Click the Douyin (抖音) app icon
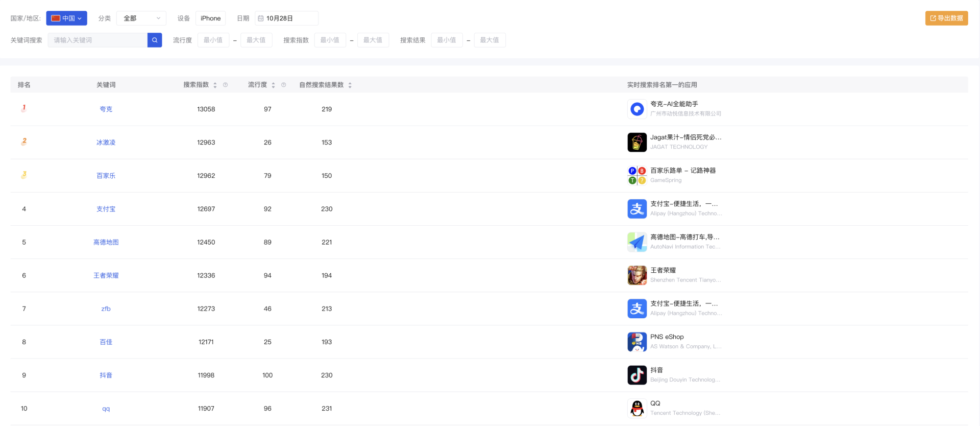Viewport: 980px width, 426px height. 636,375
